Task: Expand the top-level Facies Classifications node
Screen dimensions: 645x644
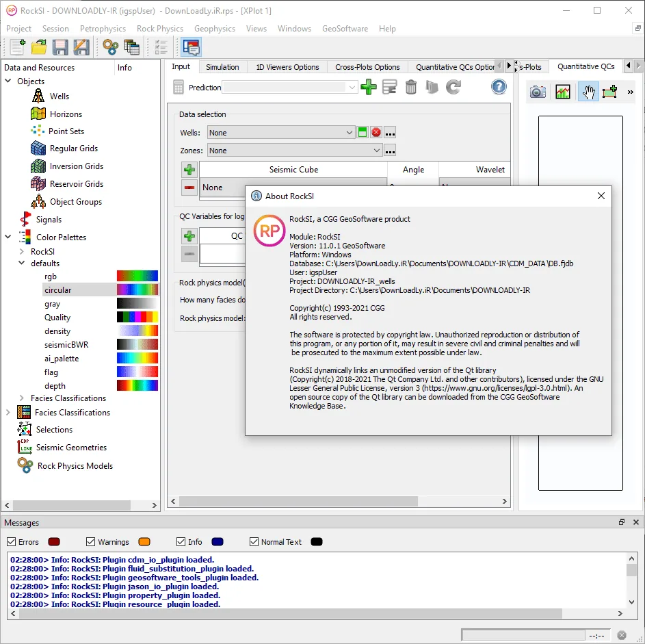Action: [x=8, y=412]
